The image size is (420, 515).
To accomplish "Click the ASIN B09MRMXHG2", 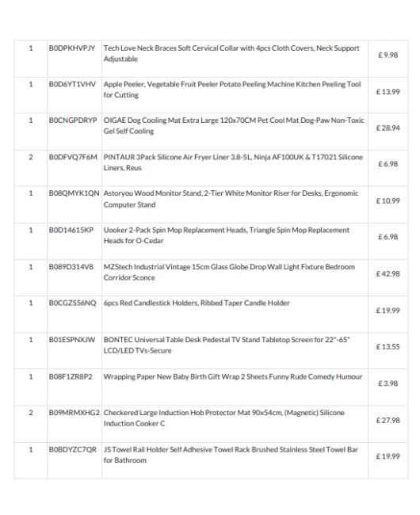I will coord(74,413).
